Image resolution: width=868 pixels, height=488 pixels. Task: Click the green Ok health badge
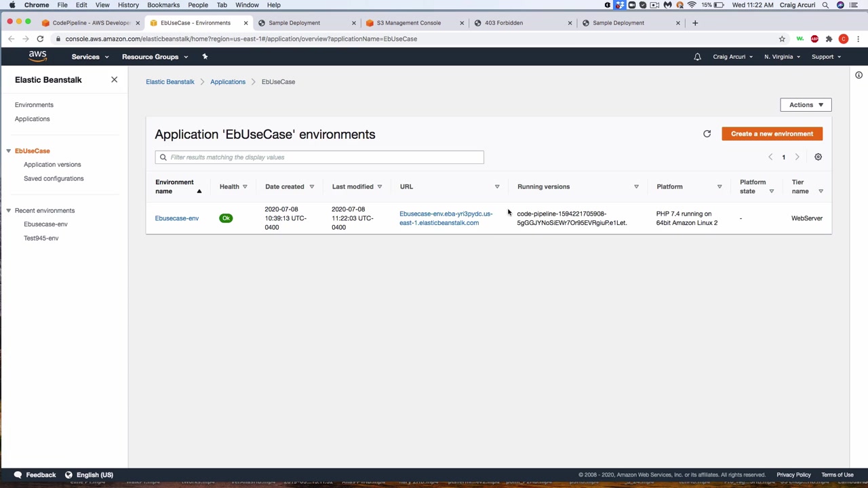[x=226, y=218]
